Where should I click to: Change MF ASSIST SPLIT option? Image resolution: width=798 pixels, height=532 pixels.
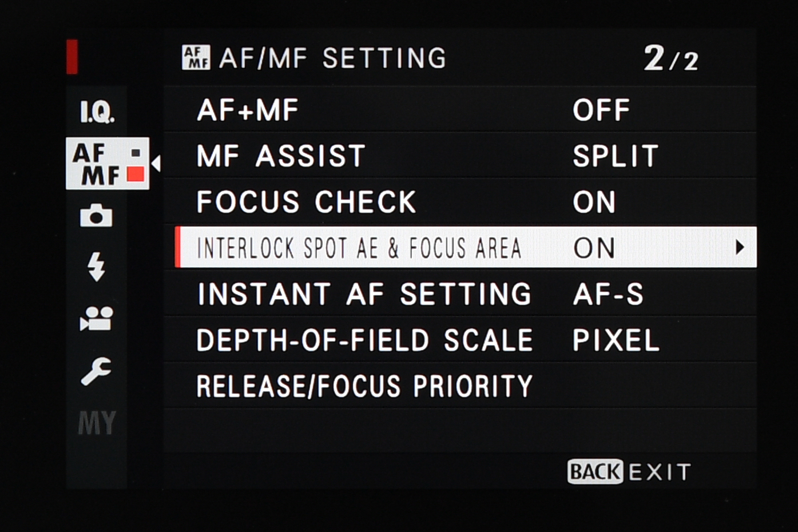click(x=616, y=156)
